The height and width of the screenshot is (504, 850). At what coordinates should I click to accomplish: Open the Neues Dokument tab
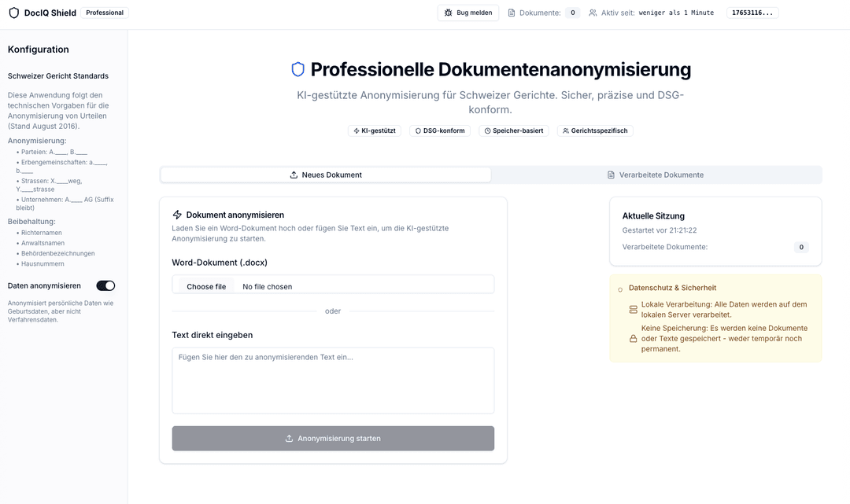click(x=325, y=175)
